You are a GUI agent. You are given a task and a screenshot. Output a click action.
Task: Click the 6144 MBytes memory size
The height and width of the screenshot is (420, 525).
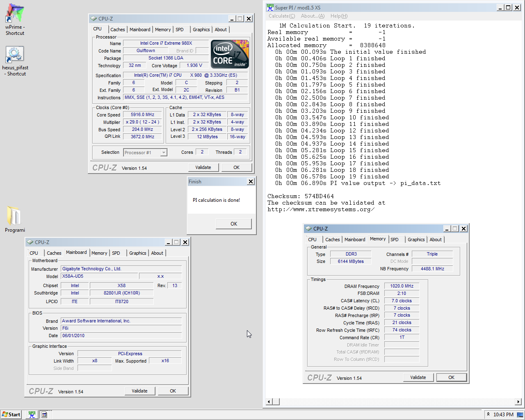click(x=351, y=262)
